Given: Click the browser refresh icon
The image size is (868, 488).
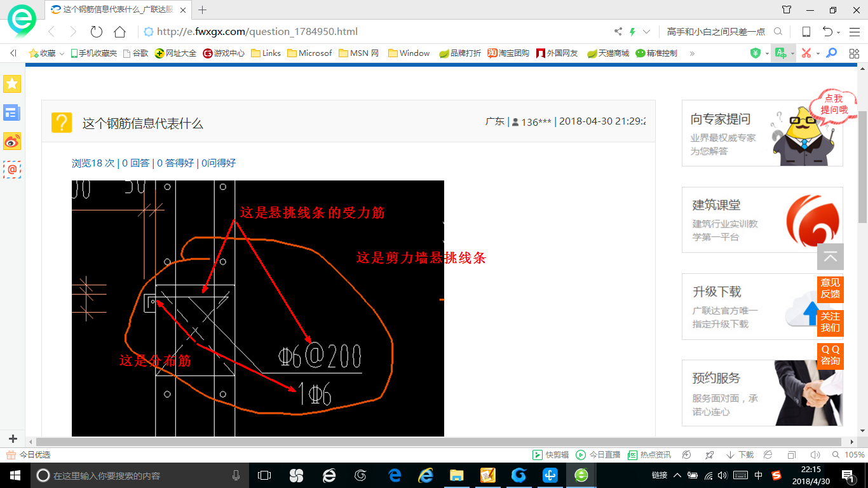Looking at the screenshot, I should pos(97,32).
